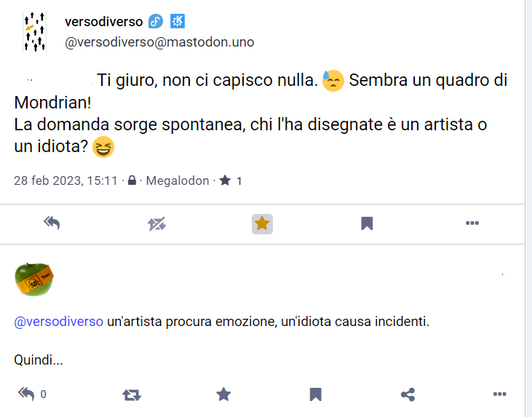Open versodiverso's profile avatar with arrows
Viewport: 532px width, 417px height.
(x=34, y=32)
